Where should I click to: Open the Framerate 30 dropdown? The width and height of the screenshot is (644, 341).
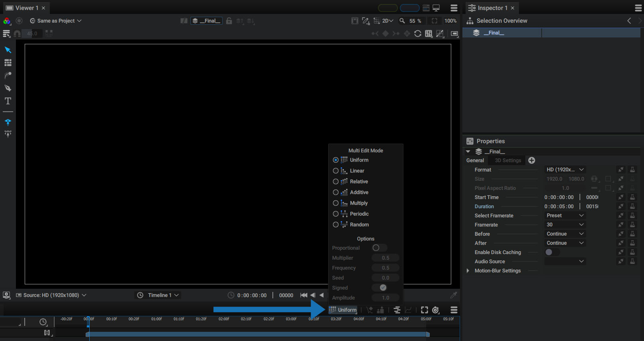pos(565,225)
